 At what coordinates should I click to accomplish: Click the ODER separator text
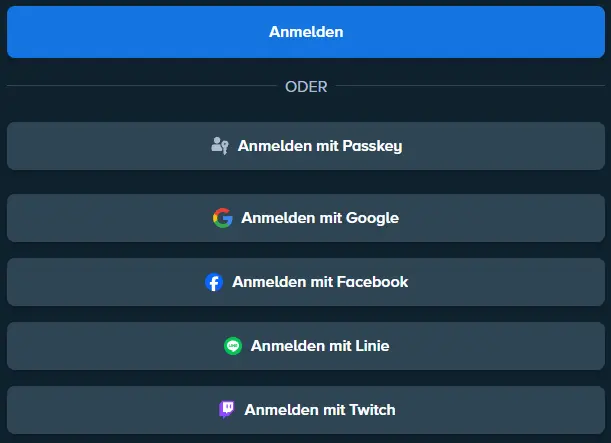306,87
